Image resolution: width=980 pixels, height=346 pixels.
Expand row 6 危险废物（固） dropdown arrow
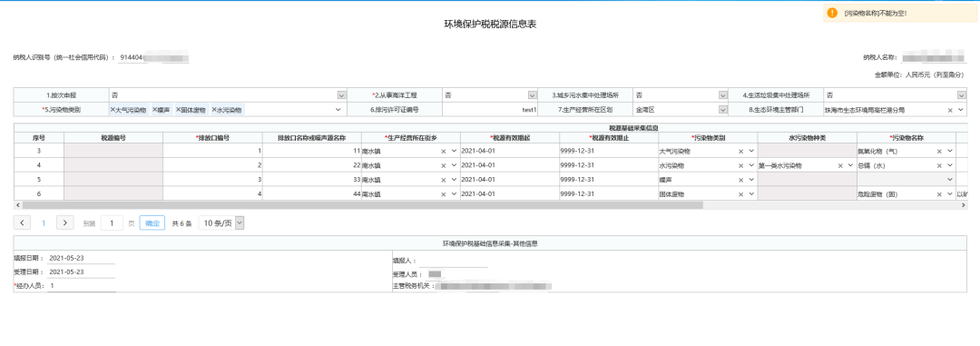coord(950,194)
